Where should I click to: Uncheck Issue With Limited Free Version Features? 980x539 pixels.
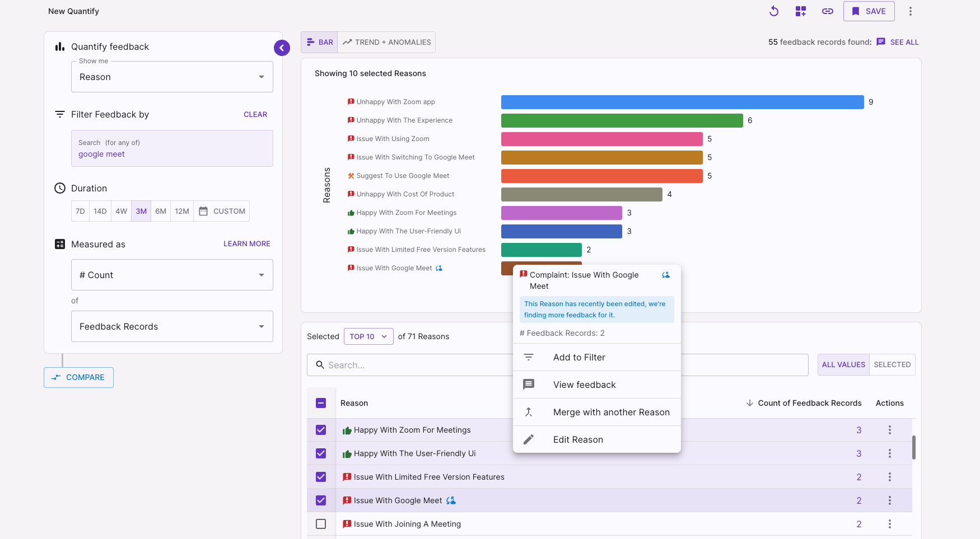pos(321,477)
